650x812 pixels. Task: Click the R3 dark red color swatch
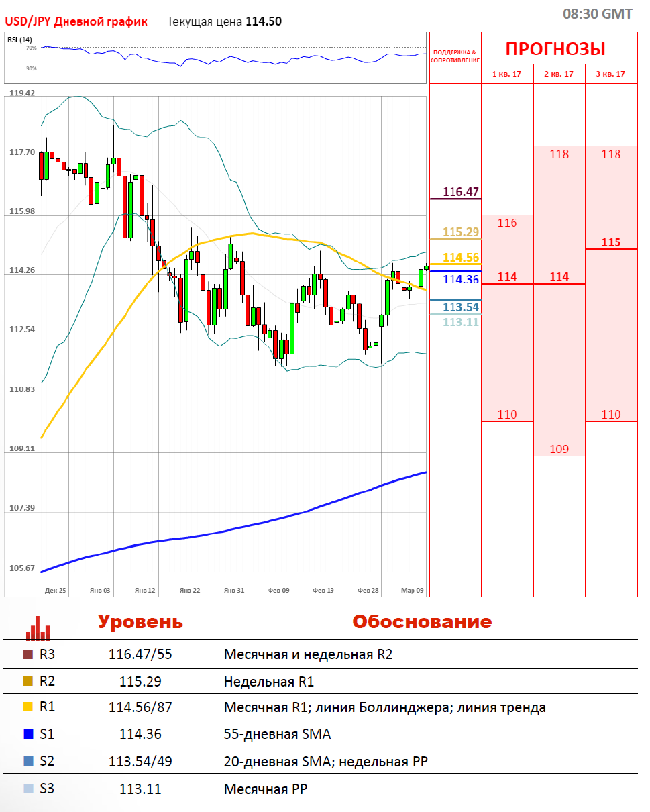(28, 654)
